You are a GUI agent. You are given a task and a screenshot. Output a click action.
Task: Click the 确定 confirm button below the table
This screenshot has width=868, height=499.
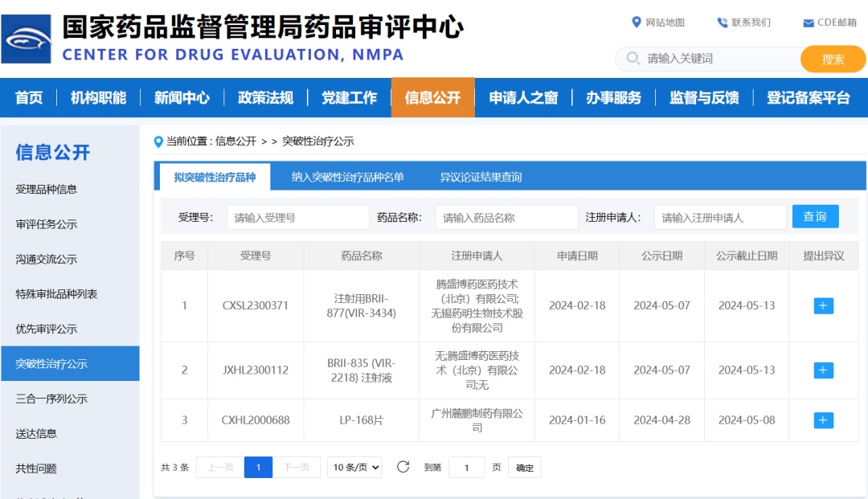coord(524,467)
